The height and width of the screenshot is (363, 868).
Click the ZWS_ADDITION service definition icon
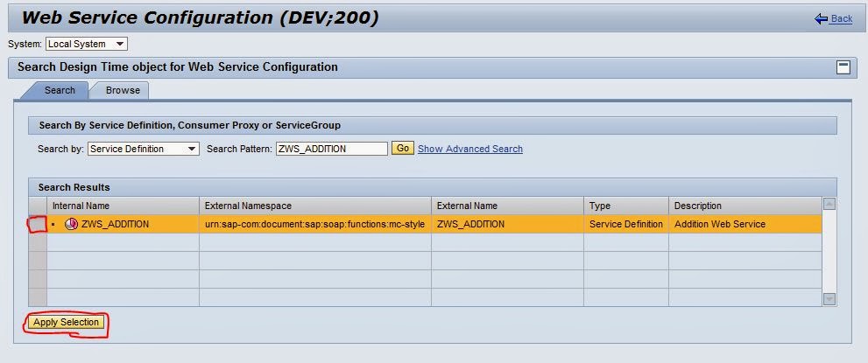(x=72, y=225)
